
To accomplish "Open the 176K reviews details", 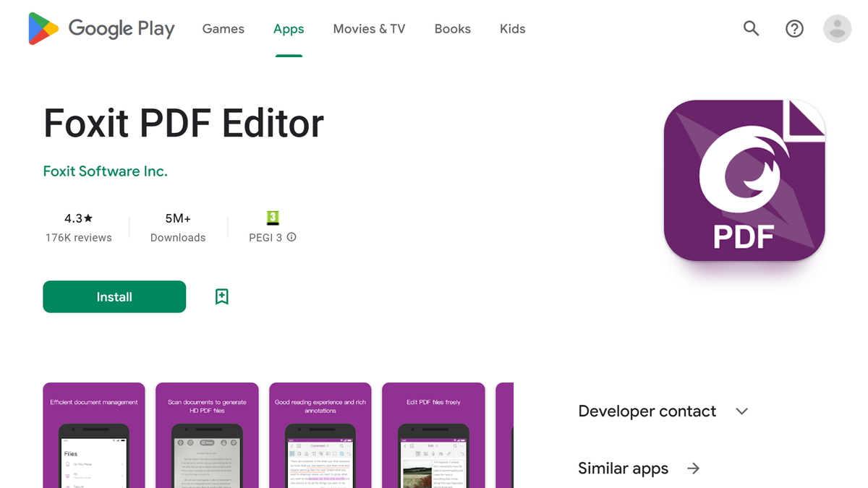I will 79,237.
